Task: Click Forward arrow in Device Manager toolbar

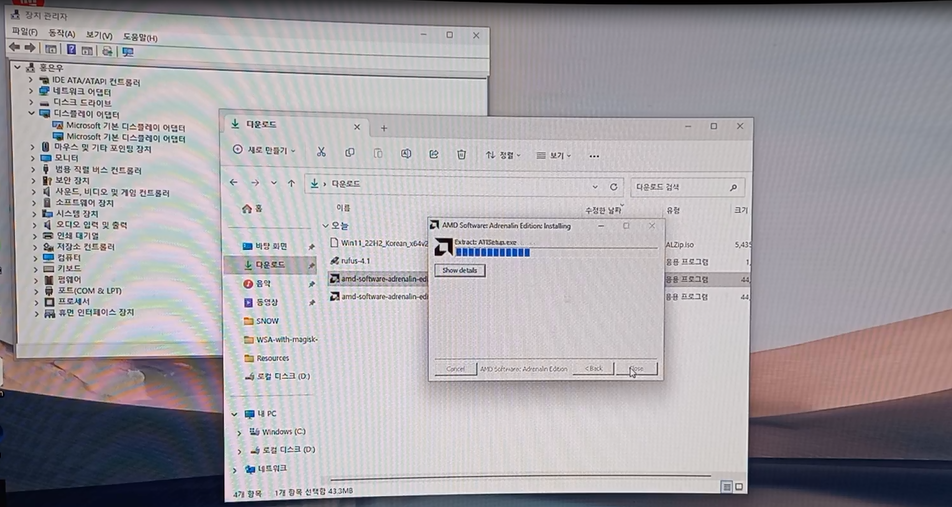Action: [30, 49]
